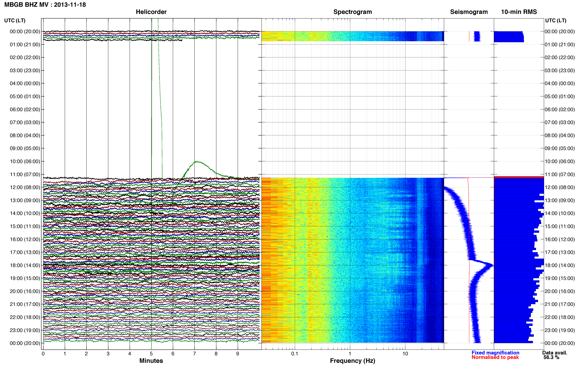
Task: Select the 'Spectrogram' panel heading
Action: click(352, 12)
